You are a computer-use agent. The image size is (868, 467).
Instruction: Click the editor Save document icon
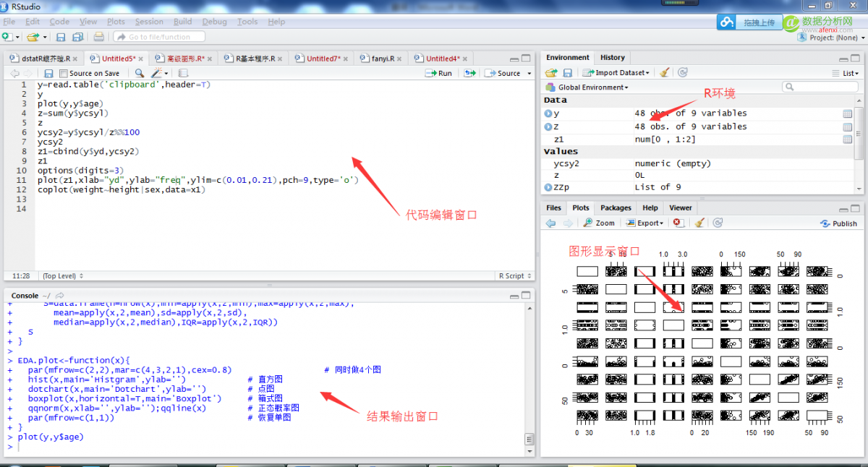[x=48, y=73]
